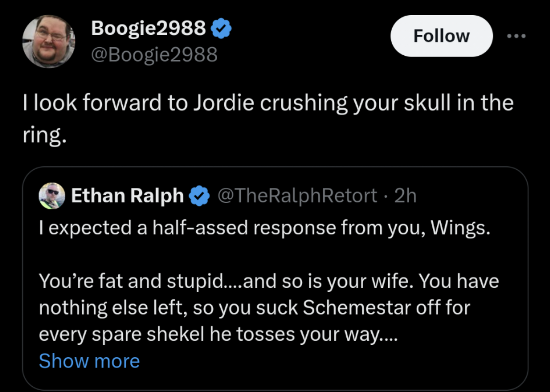
Task: Open the @TheRalphRetort handle
Action: (297, 196)
